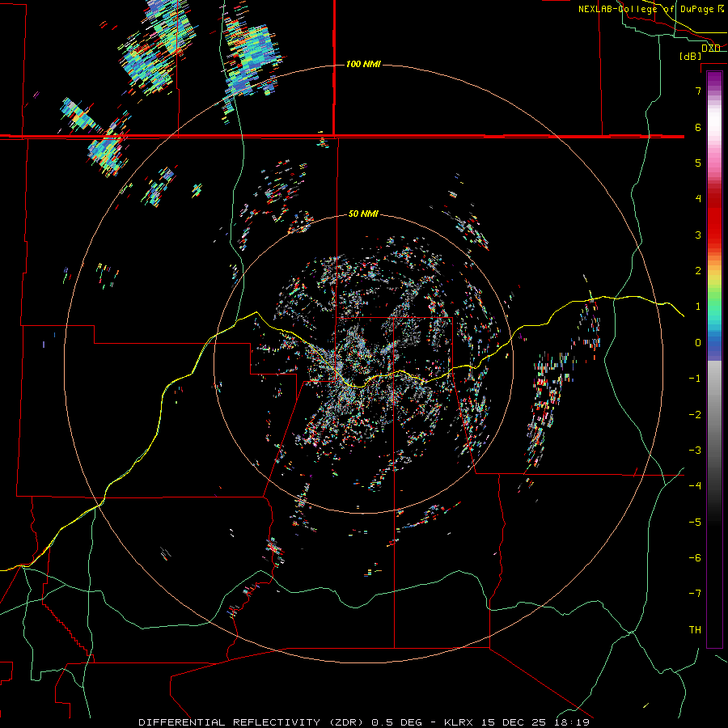This screenshot has width=728, height=728.
Task: Click the 7 value on the scale
Action: [698, 91]
